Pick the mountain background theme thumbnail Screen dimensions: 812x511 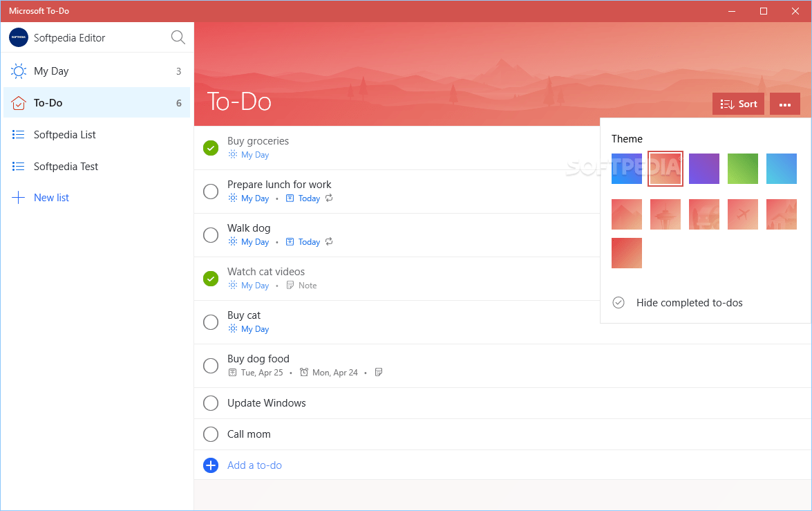click(627, 214)
